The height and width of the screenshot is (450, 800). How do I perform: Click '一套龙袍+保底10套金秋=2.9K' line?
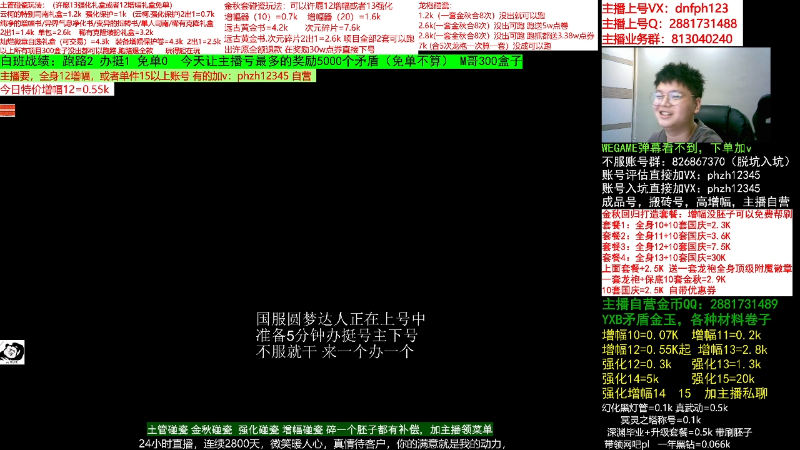pyautogui.click(x=664, y=280)
